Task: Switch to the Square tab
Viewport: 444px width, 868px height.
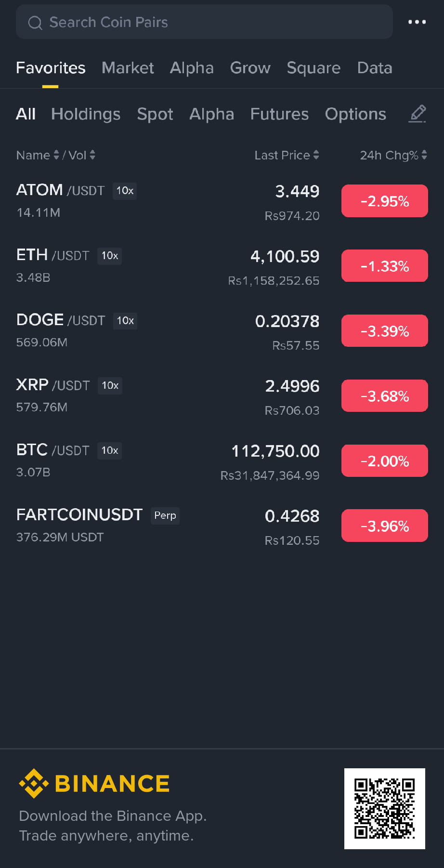Action: [x=313, y=68]
